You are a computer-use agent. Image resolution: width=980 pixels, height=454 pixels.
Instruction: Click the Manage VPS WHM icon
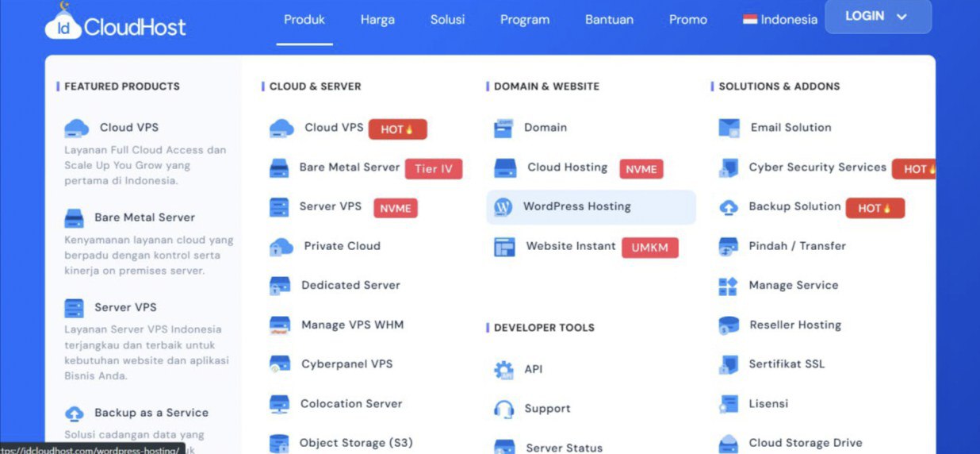tap(280, 325)
